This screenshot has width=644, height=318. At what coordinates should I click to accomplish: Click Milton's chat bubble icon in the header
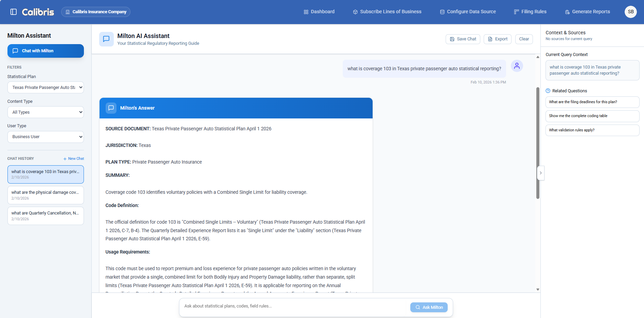click(x=106, y=39)
